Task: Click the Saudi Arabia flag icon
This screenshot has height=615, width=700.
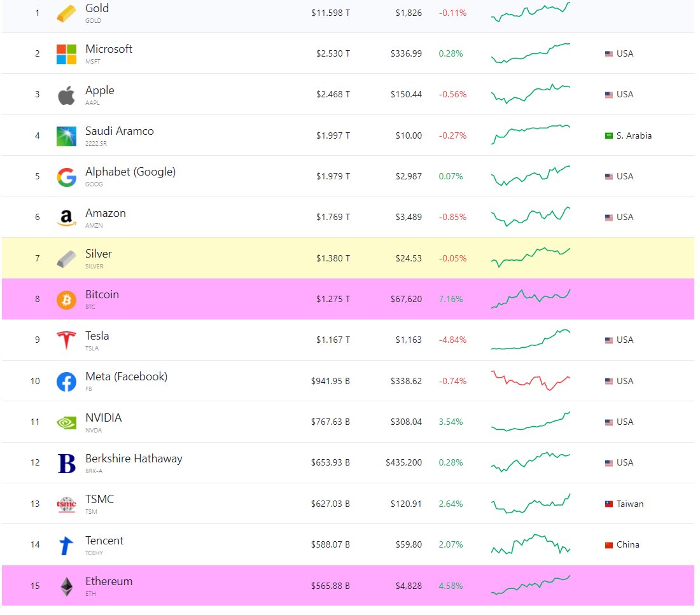Action: [608, 135]
